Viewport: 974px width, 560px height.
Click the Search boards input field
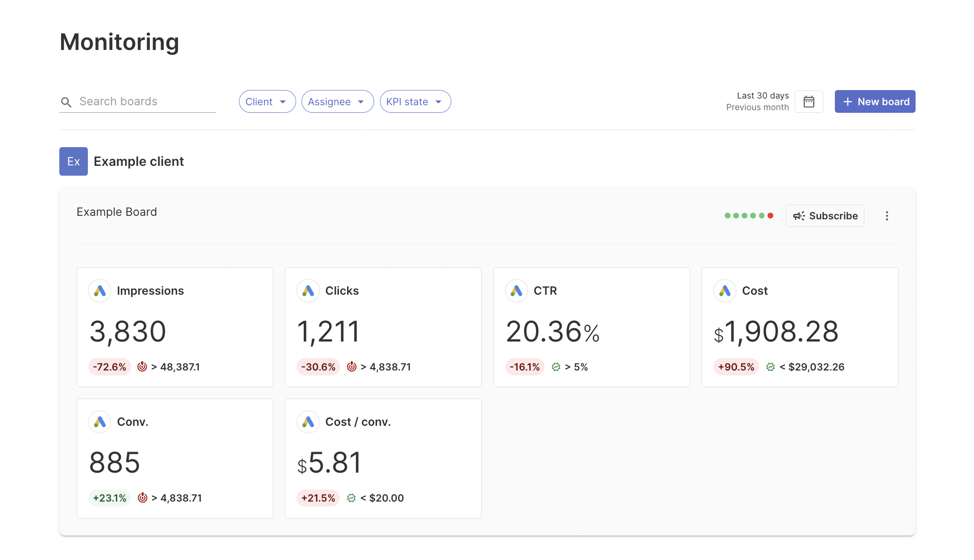(138, 101)
